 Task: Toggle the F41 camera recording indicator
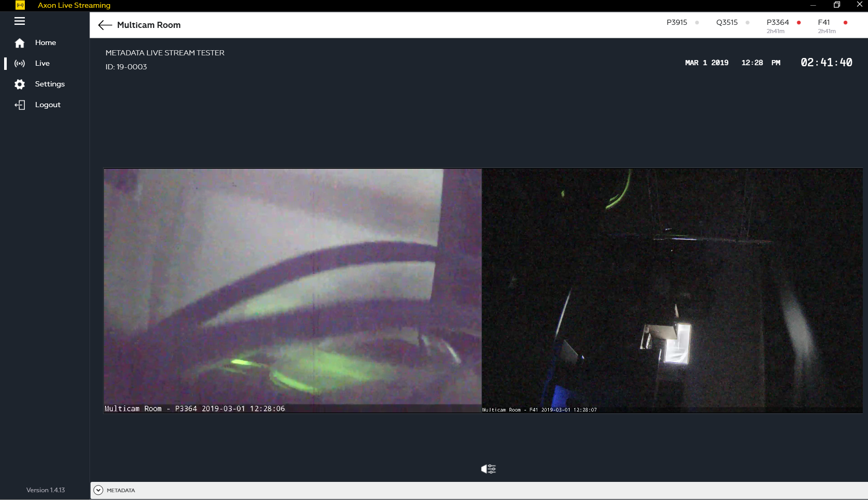(845, 23)
